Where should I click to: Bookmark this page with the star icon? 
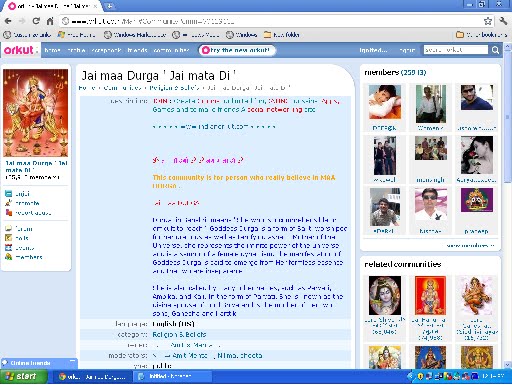pos(488,21)
